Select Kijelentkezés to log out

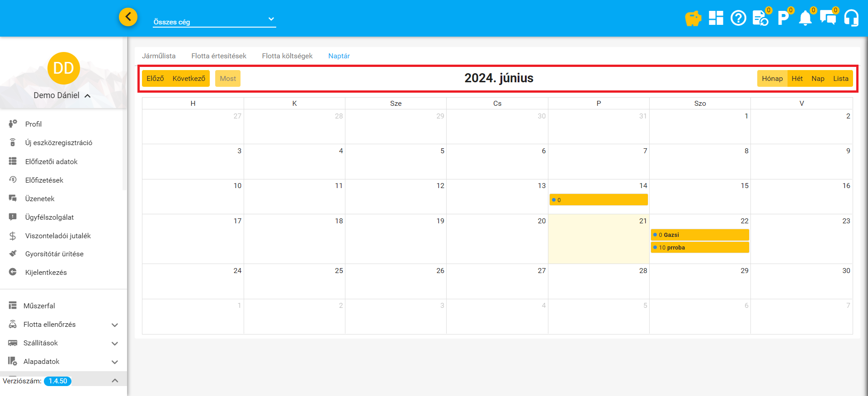46,273
